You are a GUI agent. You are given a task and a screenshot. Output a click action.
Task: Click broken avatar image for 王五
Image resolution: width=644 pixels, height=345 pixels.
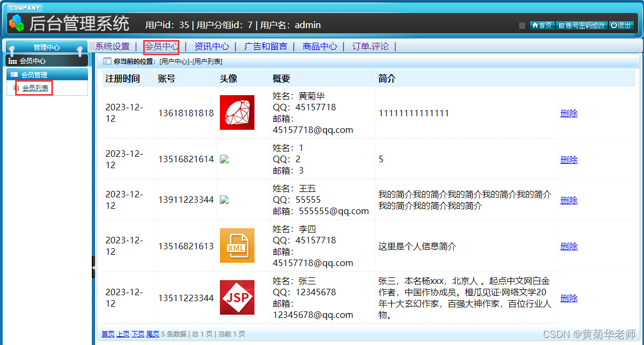point(224,200)
